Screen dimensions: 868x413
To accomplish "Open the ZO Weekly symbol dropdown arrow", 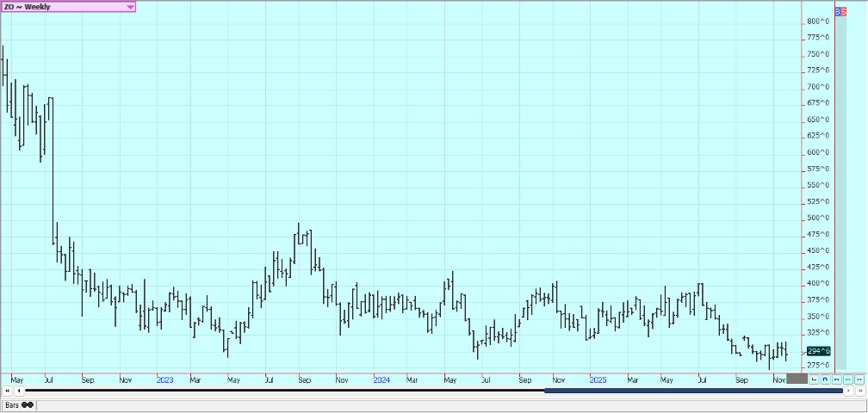I will coord(130,7).
